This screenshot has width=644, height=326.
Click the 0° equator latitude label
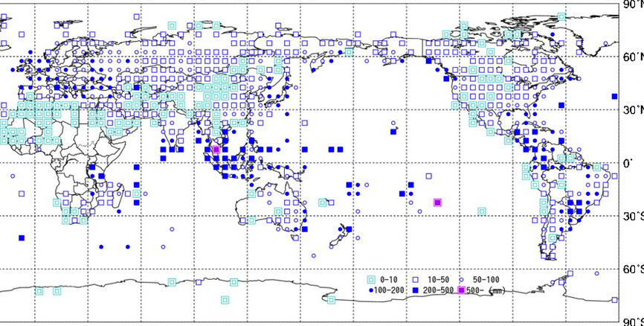click(628, 163)
